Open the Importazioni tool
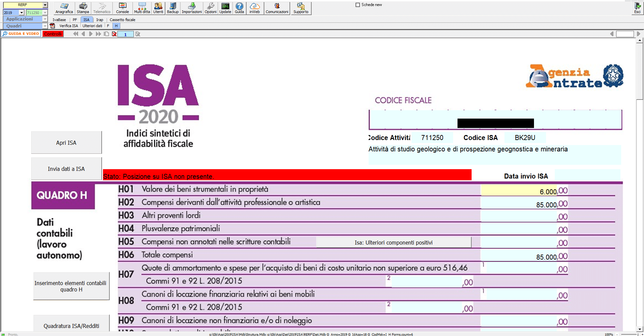This screenshot has height=336, width=644. pos(192,8)
